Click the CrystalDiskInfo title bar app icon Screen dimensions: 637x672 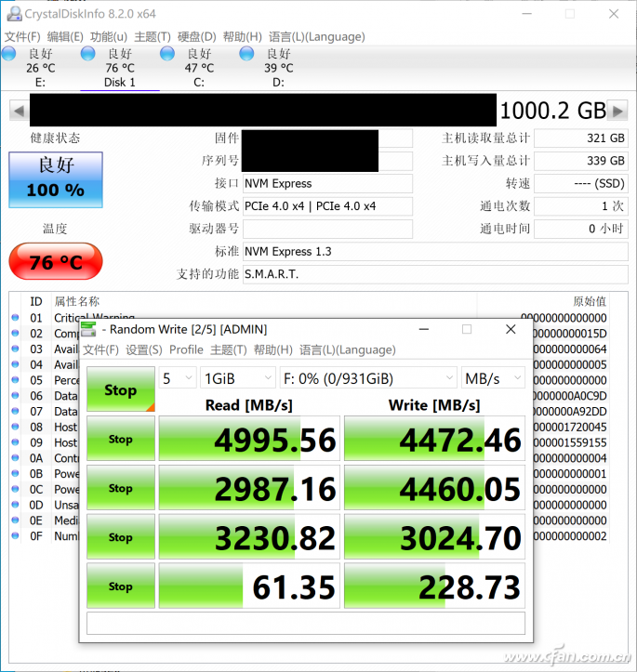(x=14, y=14)
